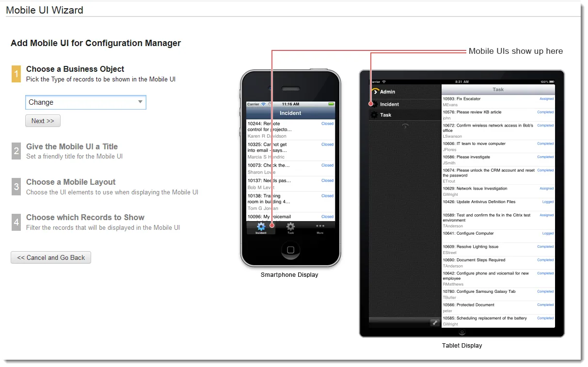Viewport: 588px width, 367px height.
Task: Click the smartphone display preview image
Action: pyautogui.click(x=290, y=168)
